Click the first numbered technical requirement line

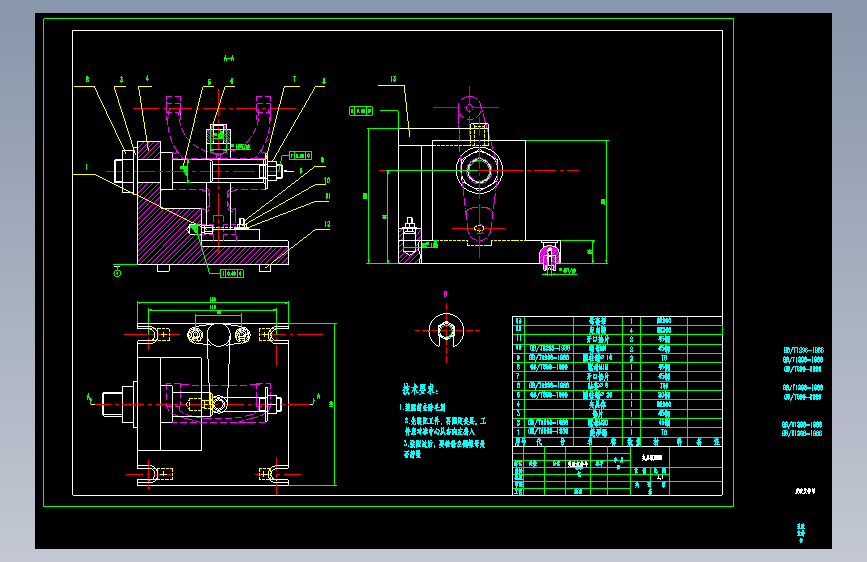422,407
